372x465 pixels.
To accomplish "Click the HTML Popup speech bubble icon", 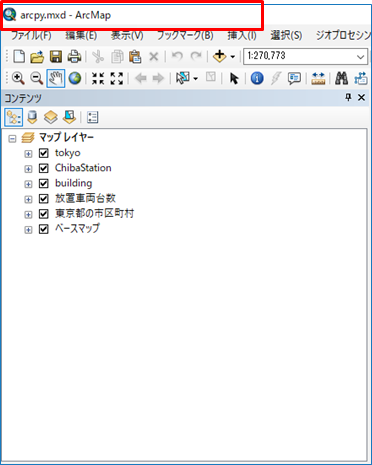I will click(294, 78).
